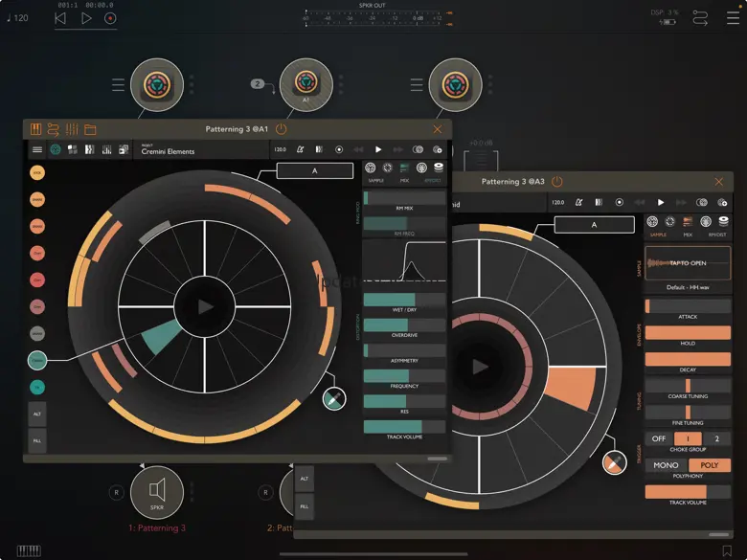Select choke group 2

(715, 438)
